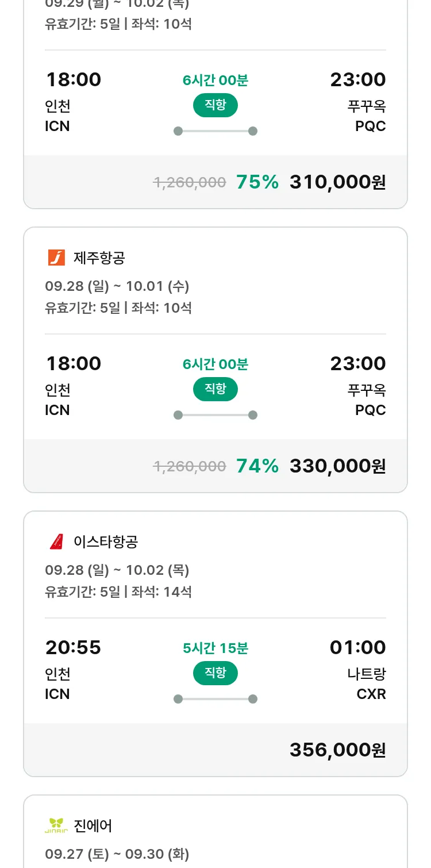Click 직항 badge on 310,000원 flight
431x868 pixels.
pos(215,105)
